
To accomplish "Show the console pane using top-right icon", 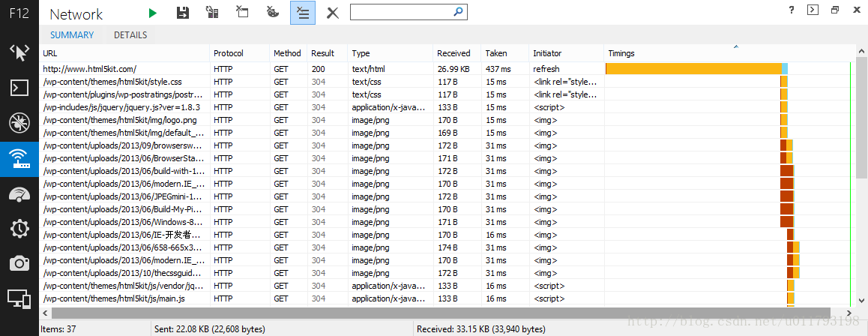I will (813, 10).
